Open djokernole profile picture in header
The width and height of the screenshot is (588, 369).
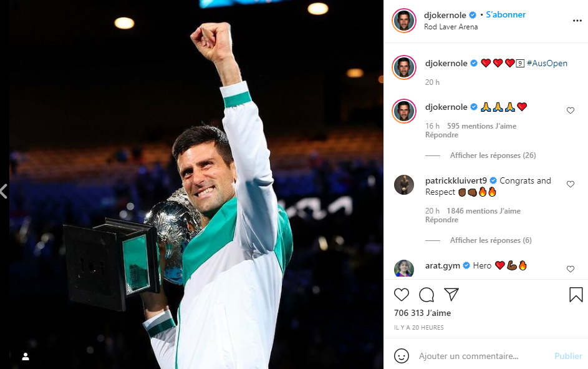pyautogui.click(x=404, y=20)
